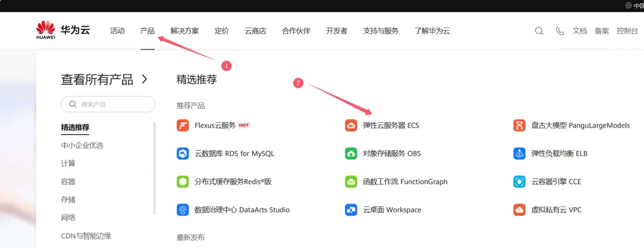The width and height of the screenshot is (644, 248).
Task: Open the 控制台 console link
Action: (628, 31)
